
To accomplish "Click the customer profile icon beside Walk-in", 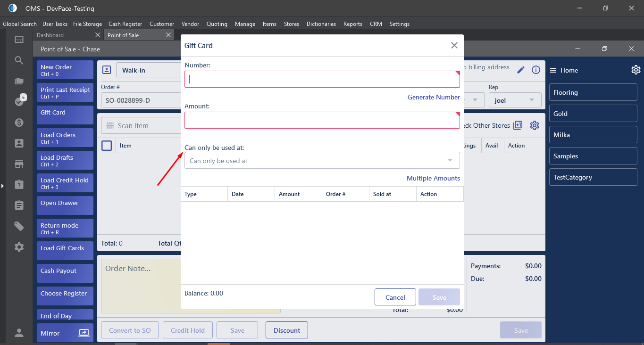I will coord(107,70).
